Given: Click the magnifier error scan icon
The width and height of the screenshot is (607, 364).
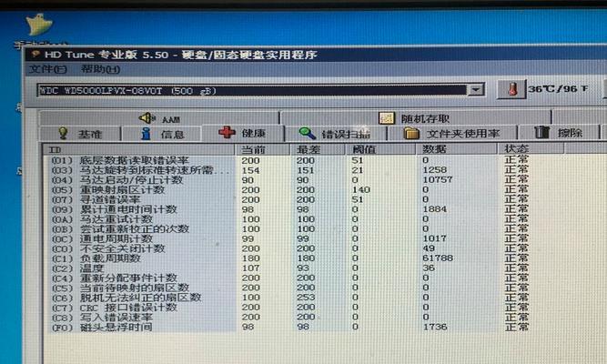Looking at the screenshot, I should click(x=308, y=133).
